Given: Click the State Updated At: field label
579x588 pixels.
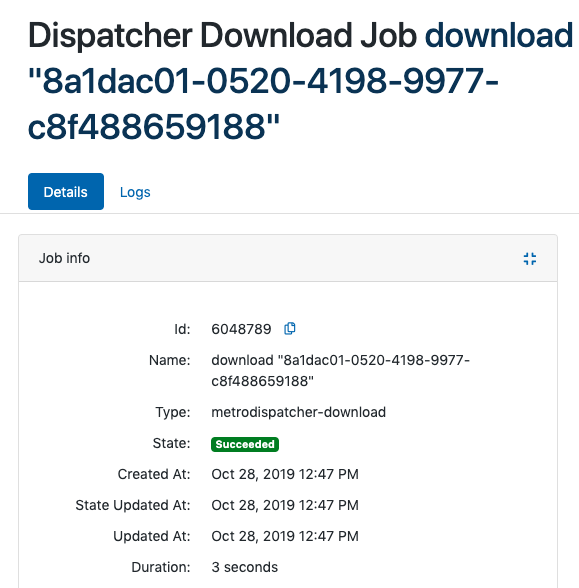Looking at the screenshot, I should click(x=133, y=505).
